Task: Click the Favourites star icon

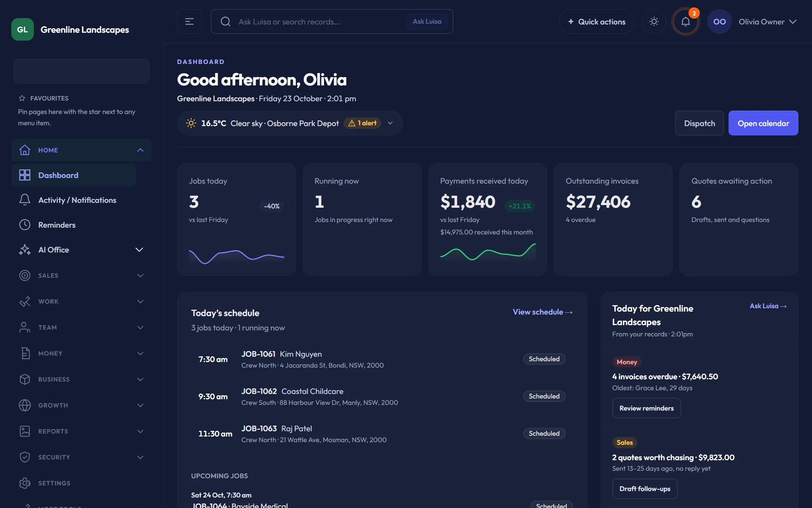Action: (22, 98)
